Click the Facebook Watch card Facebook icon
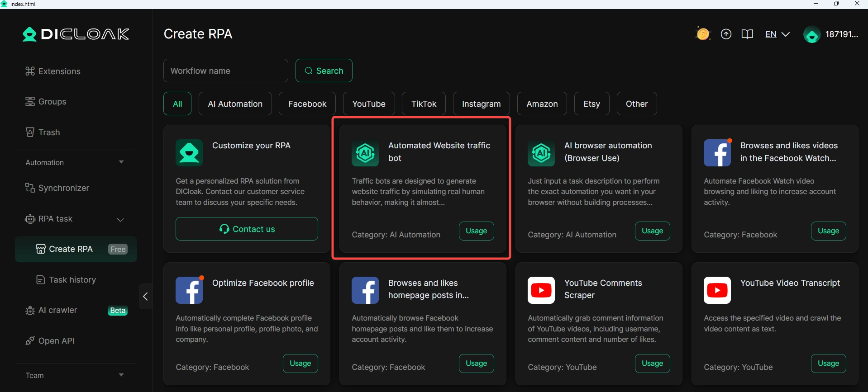This screenshot has height=392, width=868. pos(717,153)
